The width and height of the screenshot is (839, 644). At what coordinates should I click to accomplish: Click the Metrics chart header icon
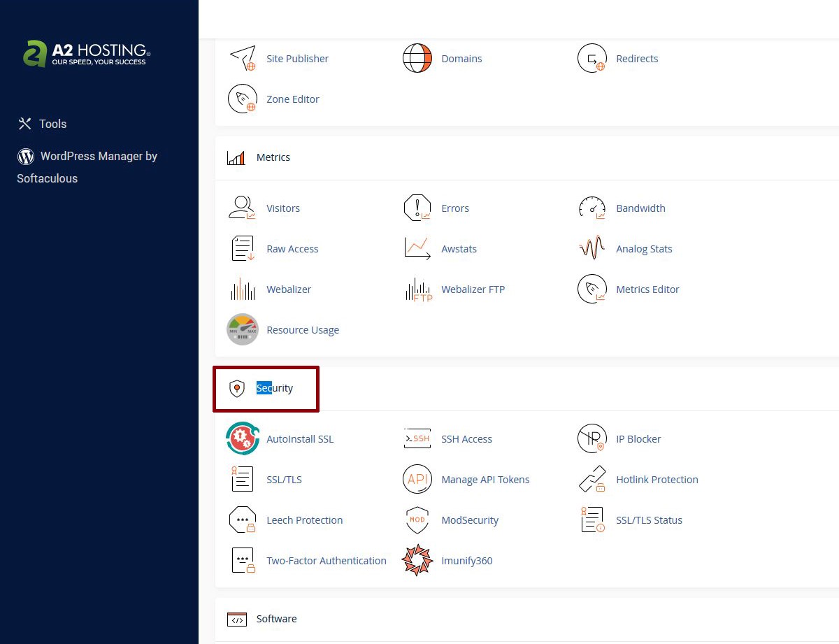click(x=236, y=158)
